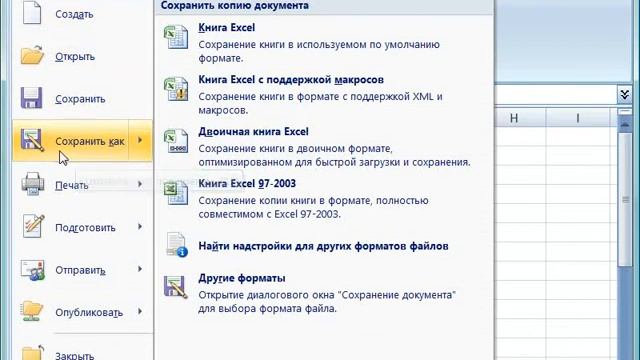Choose Создать in the Office menu
640x360 pixels.
click(82, 14)
